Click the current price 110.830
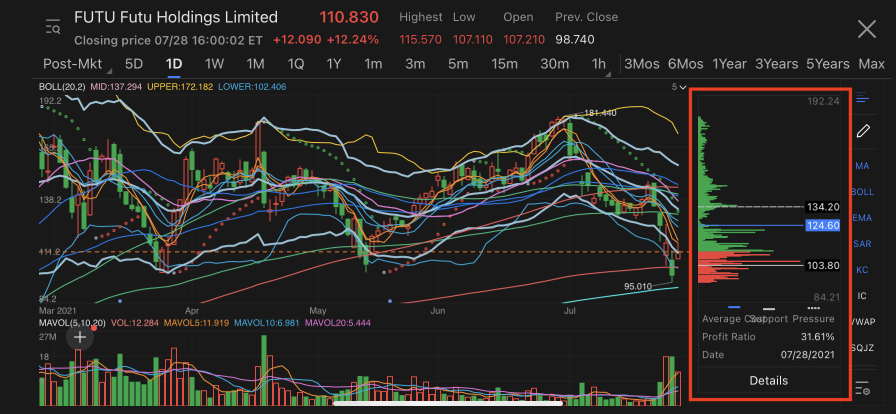This screenshot has height=414, width=896. coord(349,17)
